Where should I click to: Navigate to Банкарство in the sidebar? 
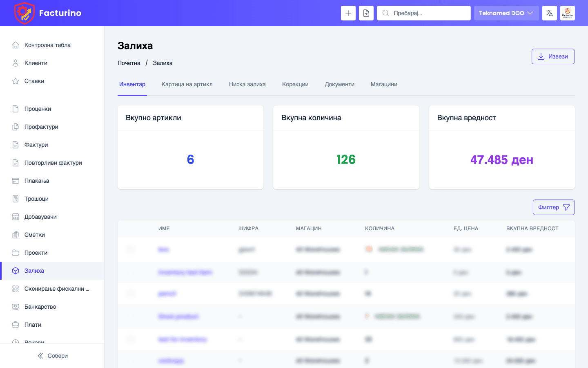(40, 307)
